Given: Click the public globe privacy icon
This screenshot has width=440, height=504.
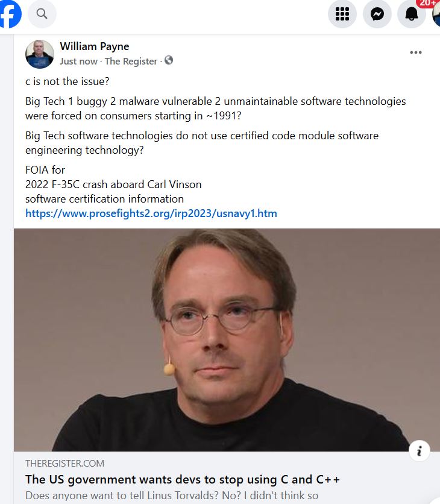Looking at the screenshot, I should coord(169,60).
